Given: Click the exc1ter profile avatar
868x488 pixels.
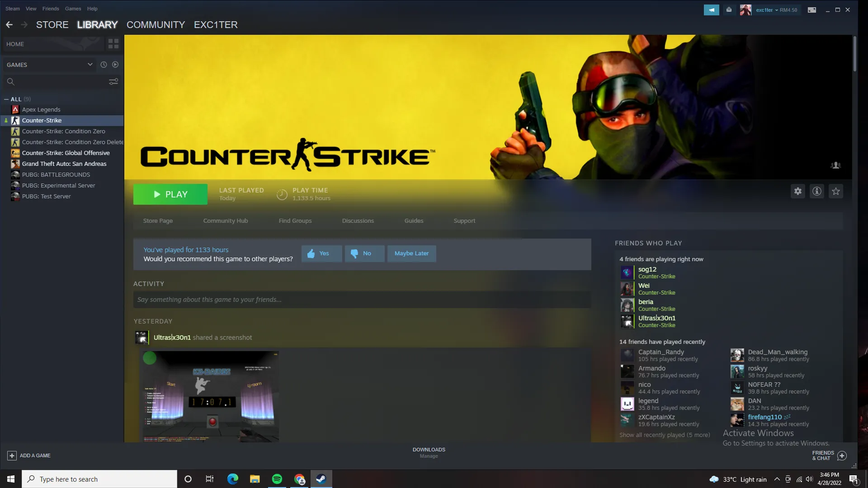Looking at the screenshot, I should click(745, 10).
